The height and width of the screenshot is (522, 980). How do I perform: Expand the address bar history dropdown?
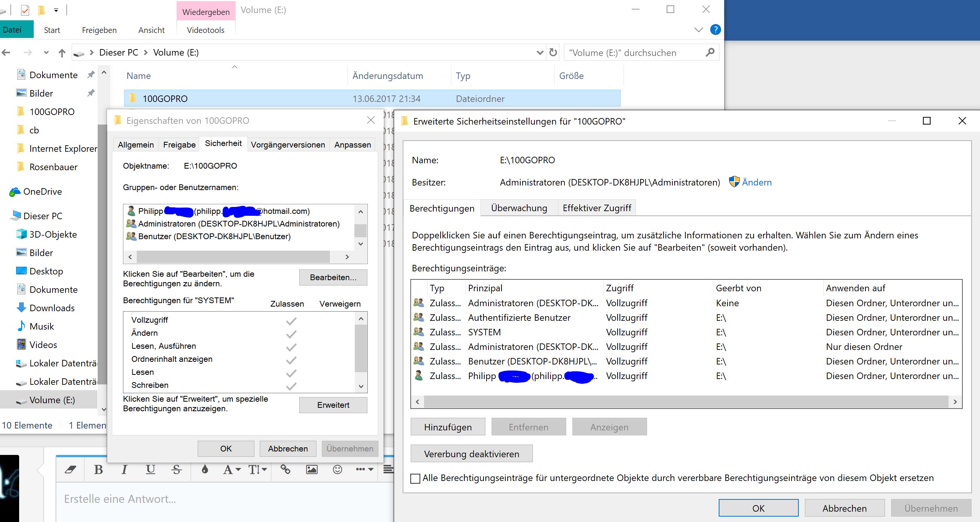(x=540, y=53)
